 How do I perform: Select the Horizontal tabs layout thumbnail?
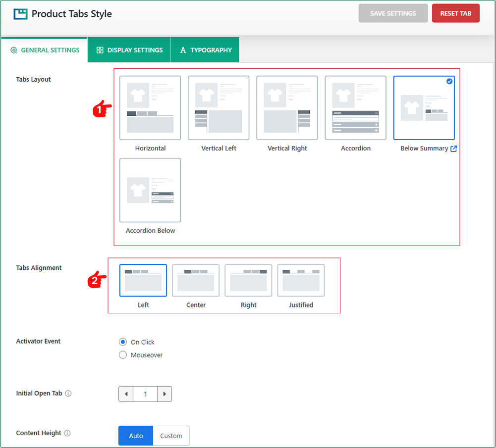pyautogui.click(x=150, y=108)
